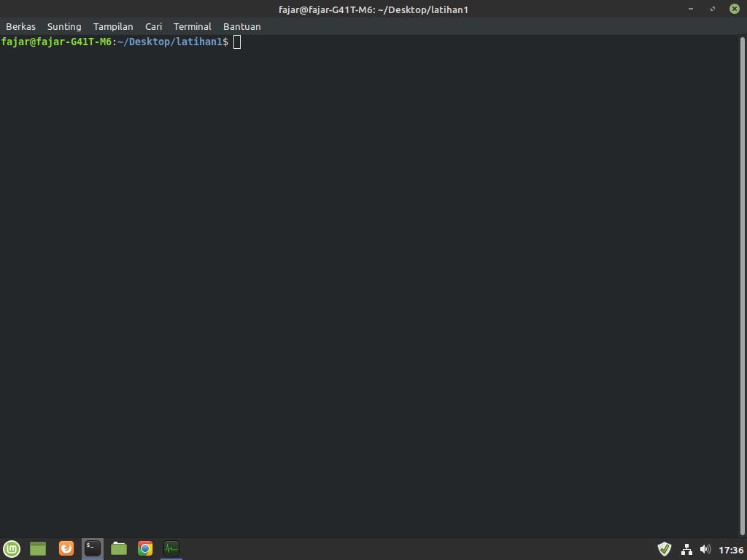Click the update manager shield icon
This screenshot has height=560, width=747.
point(664,550)
